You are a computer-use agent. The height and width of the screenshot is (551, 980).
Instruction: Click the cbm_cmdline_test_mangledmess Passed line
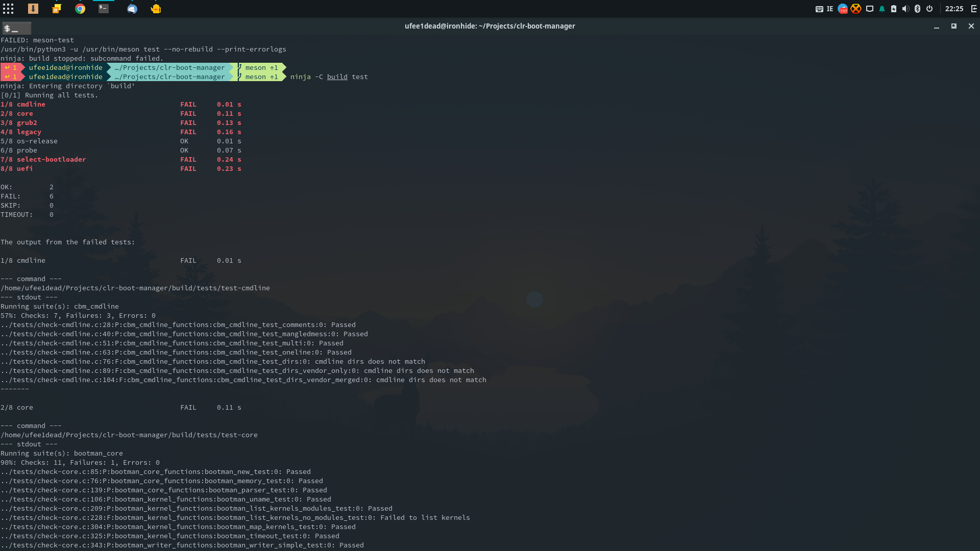click(184, 334)
